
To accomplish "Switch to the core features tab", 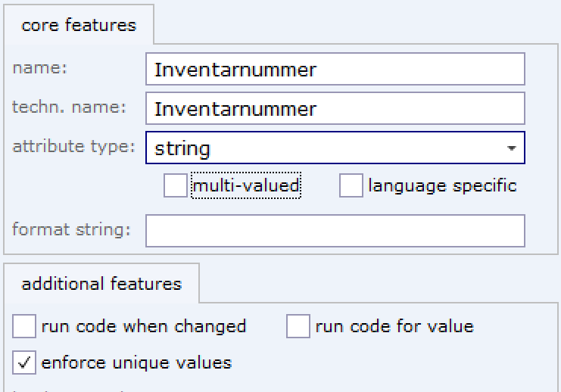I will tap(79, 25).
